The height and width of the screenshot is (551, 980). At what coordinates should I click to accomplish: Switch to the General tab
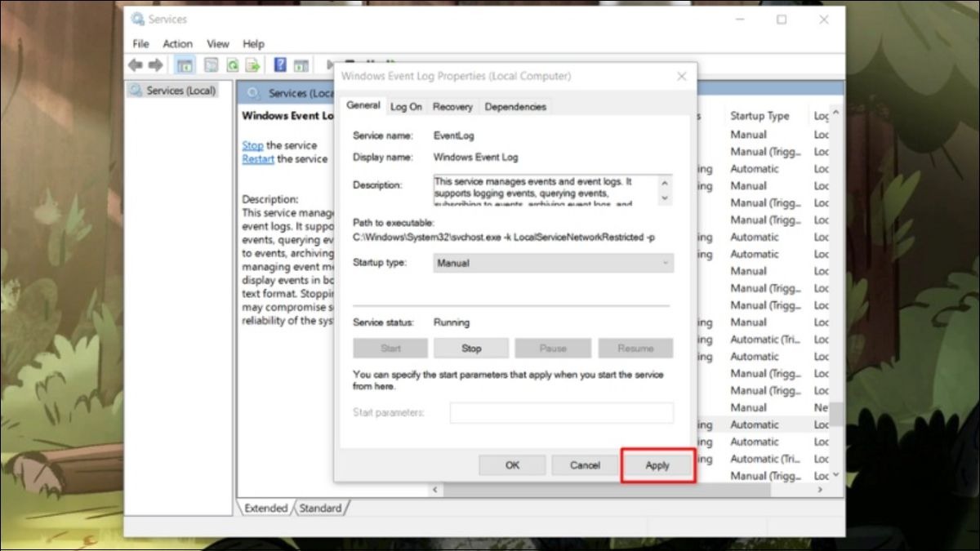tap(363, 105)
